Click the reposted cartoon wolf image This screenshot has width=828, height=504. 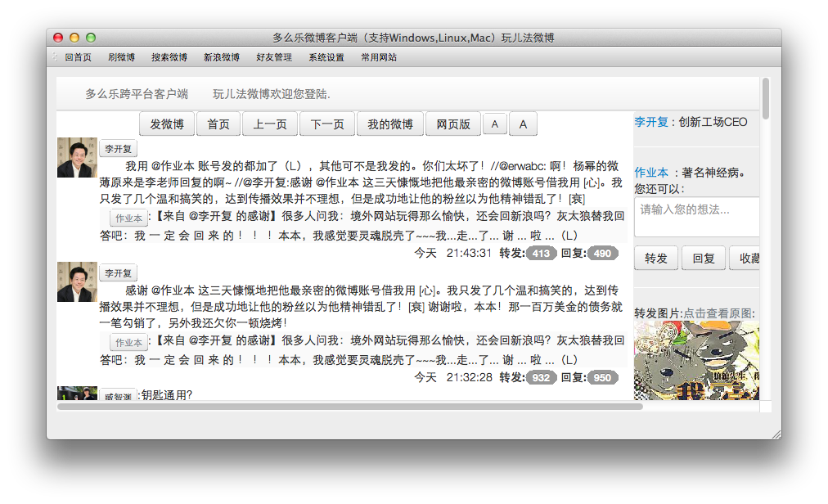696,361
